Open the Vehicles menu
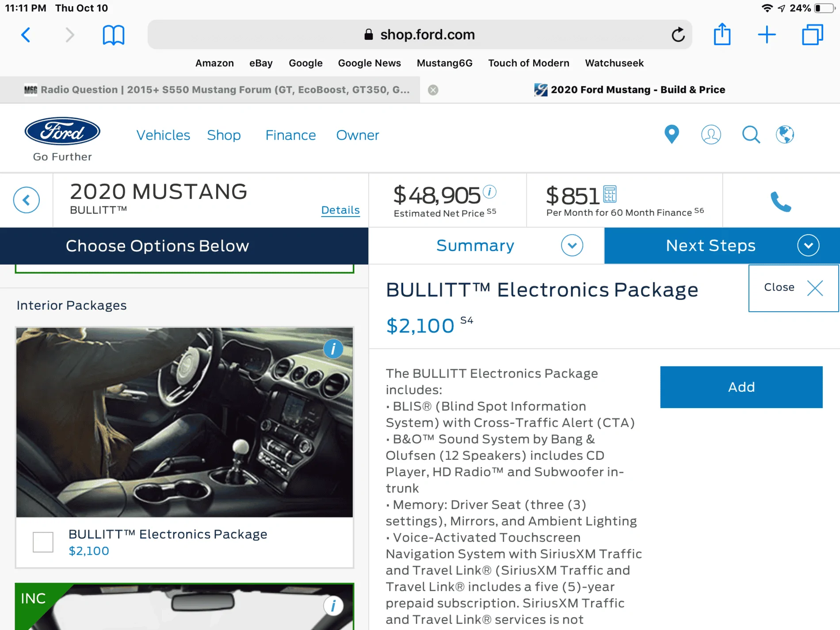The height and width of the screenshot is (630, 840). [x=163, y=135]
